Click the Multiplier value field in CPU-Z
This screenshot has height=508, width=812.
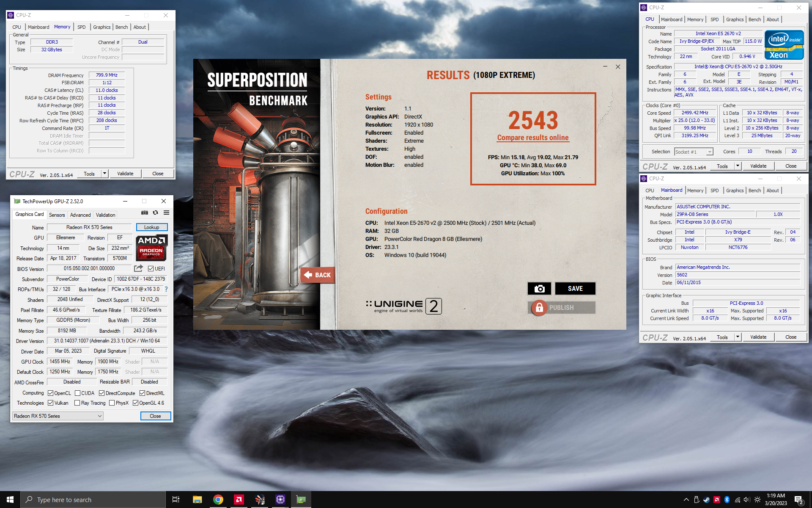click(694, 120)
